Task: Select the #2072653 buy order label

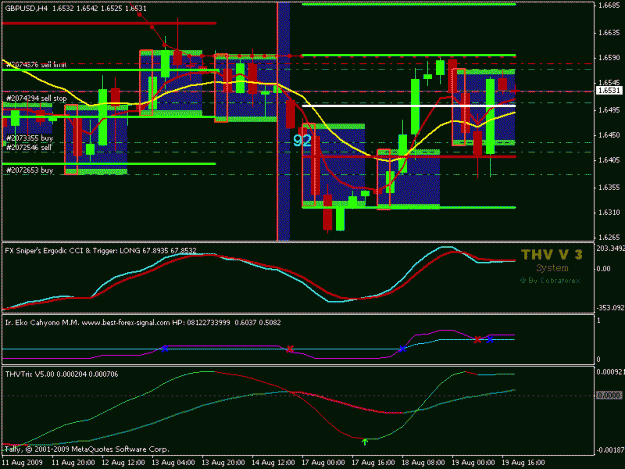Action: click(29, 170)
